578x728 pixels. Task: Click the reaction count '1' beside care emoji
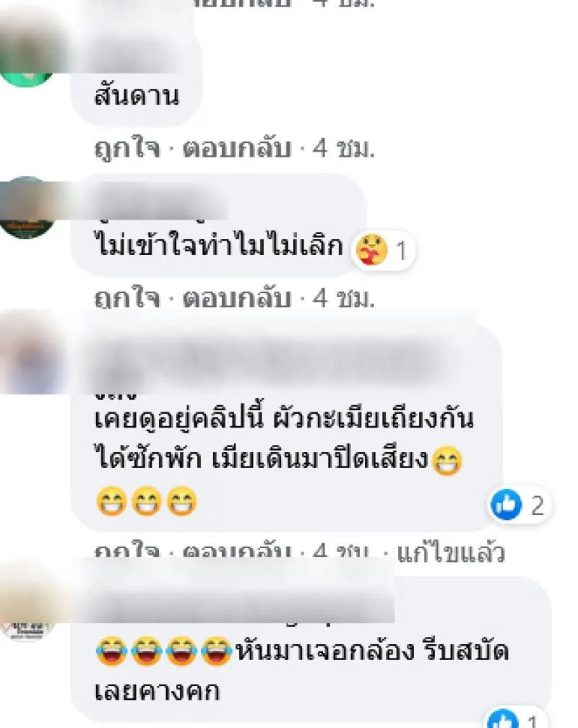(x=401, y=251)
